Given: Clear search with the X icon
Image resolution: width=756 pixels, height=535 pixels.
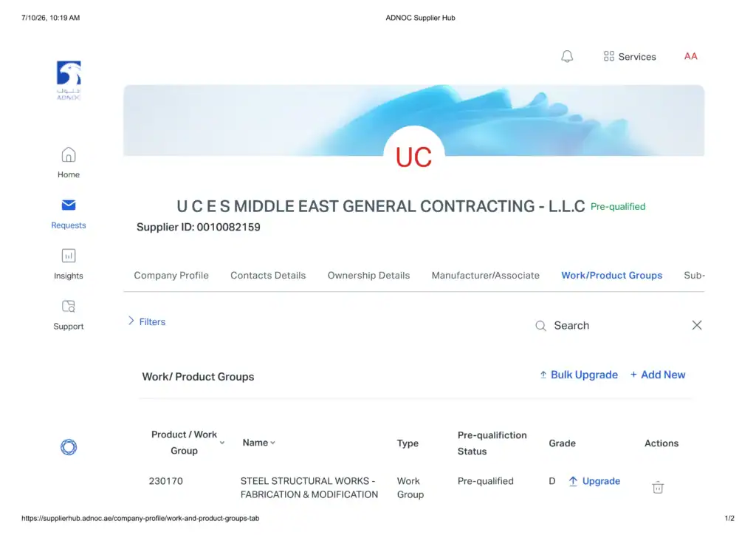Looking at the screenshot, I should tap(697, 325).
